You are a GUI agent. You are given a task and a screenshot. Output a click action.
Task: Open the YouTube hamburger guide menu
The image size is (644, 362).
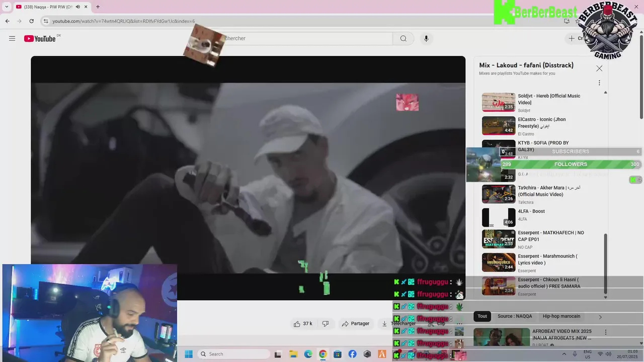12,38
